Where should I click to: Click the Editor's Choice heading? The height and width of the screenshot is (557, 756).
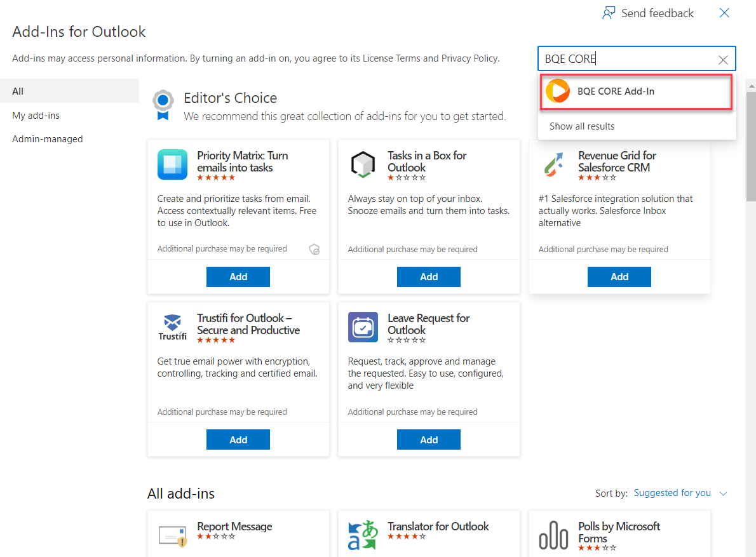click(231, 98)
